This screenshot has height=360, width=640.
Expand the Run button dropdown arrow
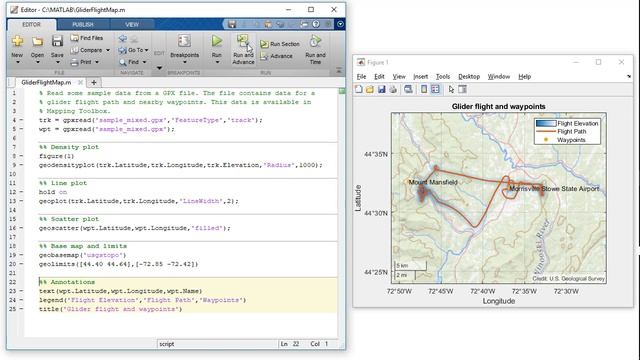[x=217, y=62]
